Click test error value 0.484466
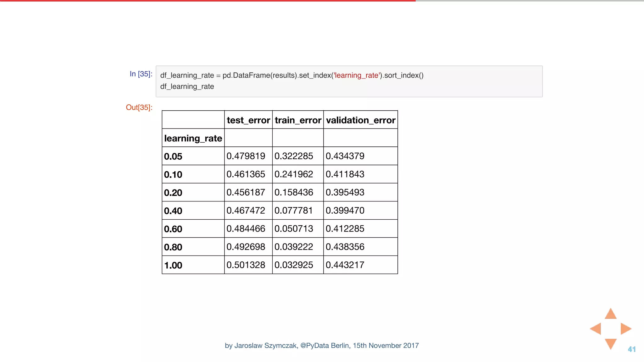Viewport: 644px width, 362px height. click(x=246, y=228)
